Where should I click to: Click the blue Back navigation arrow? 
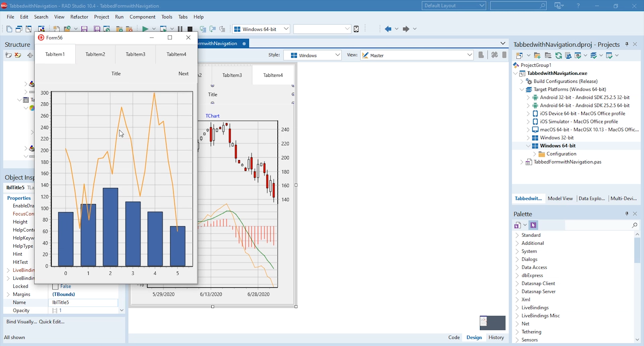388,29
